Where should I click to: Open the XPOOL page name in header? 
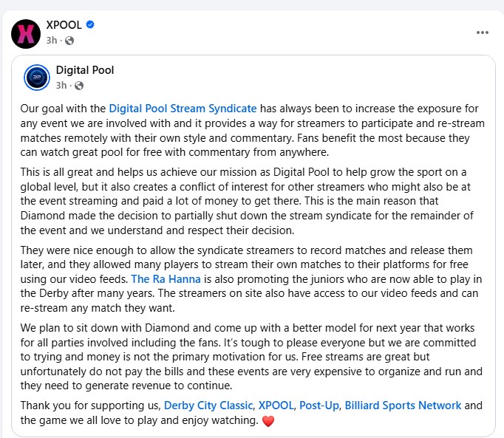64,25
